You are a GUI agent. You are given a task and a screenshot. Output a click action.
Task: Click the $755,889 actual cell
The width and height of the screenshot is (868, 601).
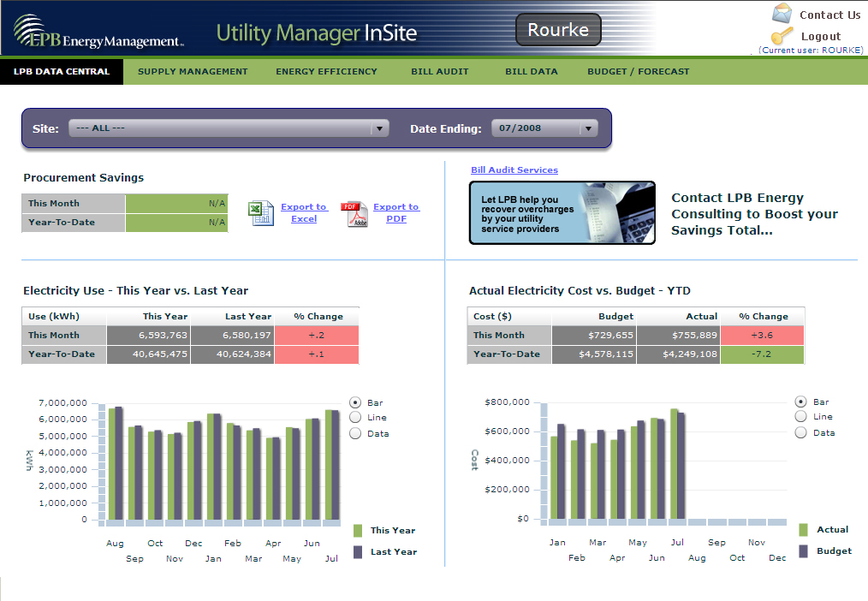[x=678, y=335]
